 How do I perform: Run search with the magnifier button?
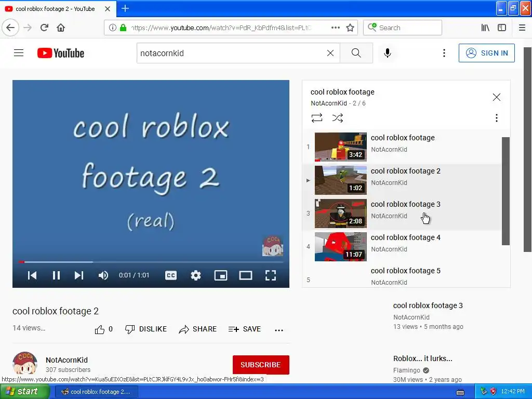click(x=356, y=53)
